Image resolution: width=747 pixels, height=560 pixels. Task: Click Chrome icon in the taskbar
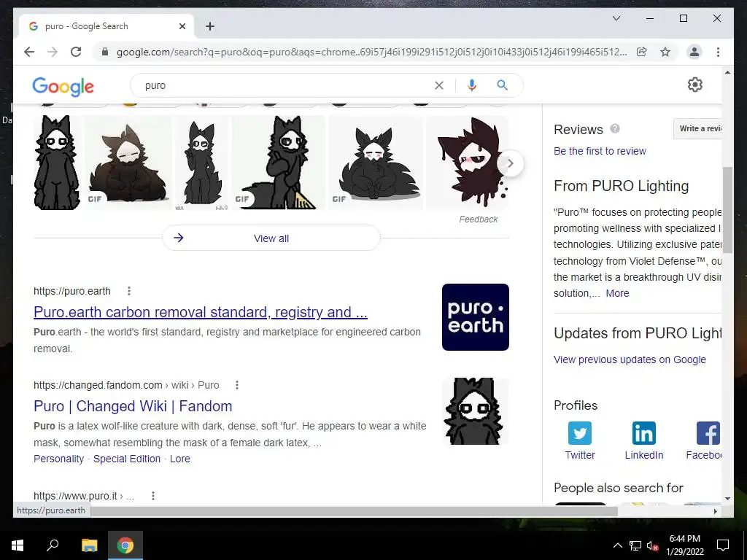click(x=125, y=545)
